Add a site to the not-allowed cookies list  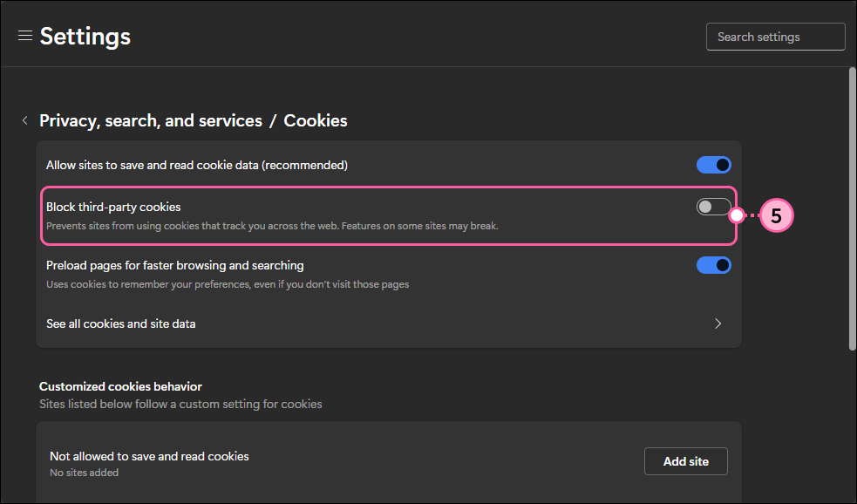pyautogui.click(x=685, y=461)
